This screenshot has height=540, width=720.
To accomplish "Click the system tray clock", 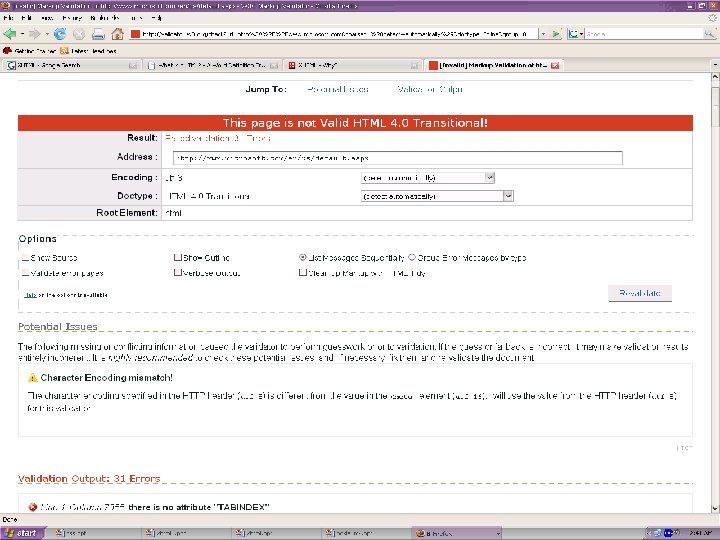I will point(700,533).
